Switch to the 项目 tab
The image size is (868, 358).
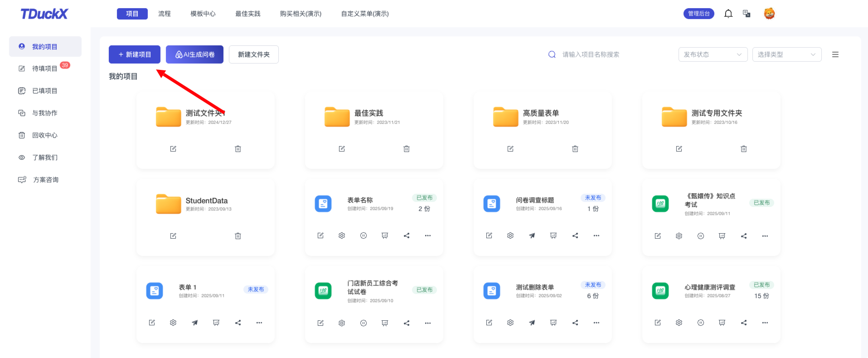pos(132,14)
